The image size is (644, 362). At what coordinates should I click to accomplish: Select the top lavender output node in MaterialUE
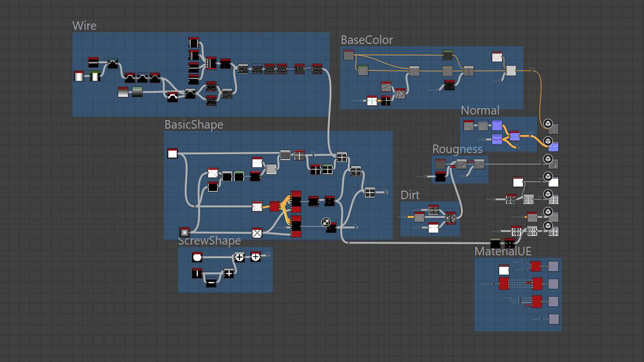553,266
